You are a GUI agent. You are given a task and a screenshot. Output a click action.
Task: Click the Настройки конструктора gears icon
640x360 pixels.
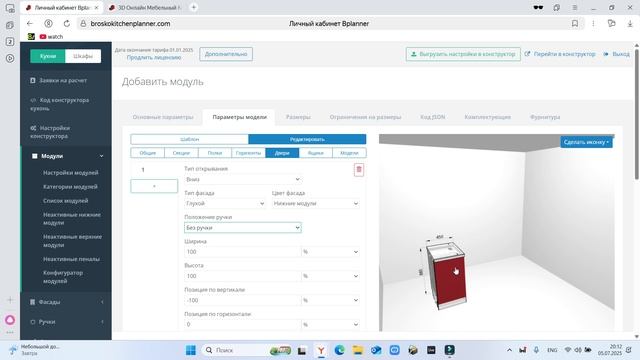tap(33, 128)
